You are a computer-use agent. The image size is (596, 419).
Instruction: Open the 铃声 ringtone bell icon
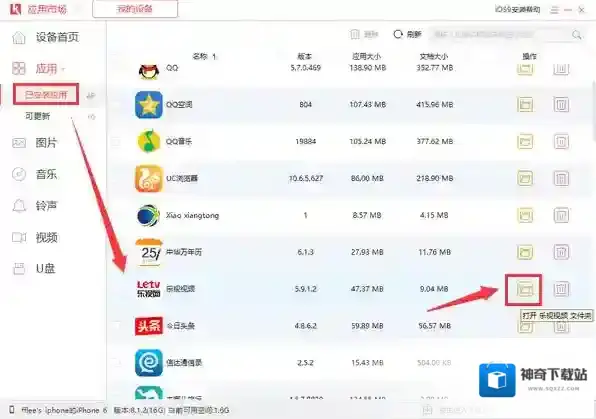[x=19, y=206]
